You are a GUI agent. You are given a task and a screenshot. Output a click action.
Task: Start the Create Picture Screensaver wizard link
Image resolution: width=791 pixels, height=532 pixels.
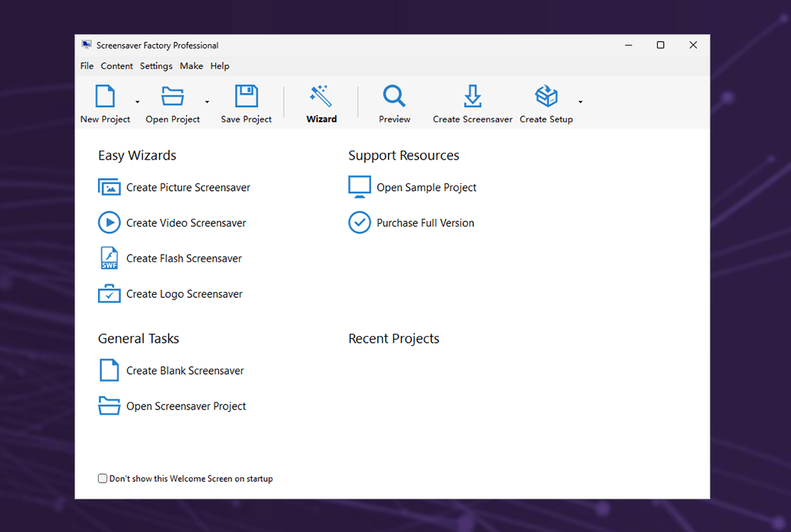188,188
